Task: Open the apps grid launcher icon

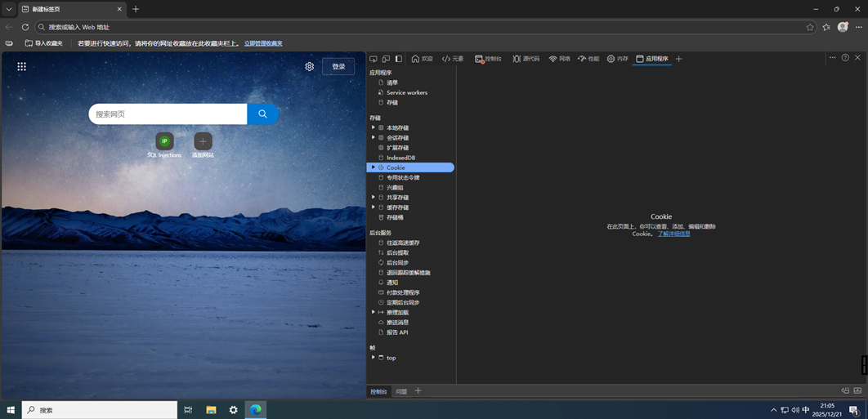Action: click(x=22, y=67)
